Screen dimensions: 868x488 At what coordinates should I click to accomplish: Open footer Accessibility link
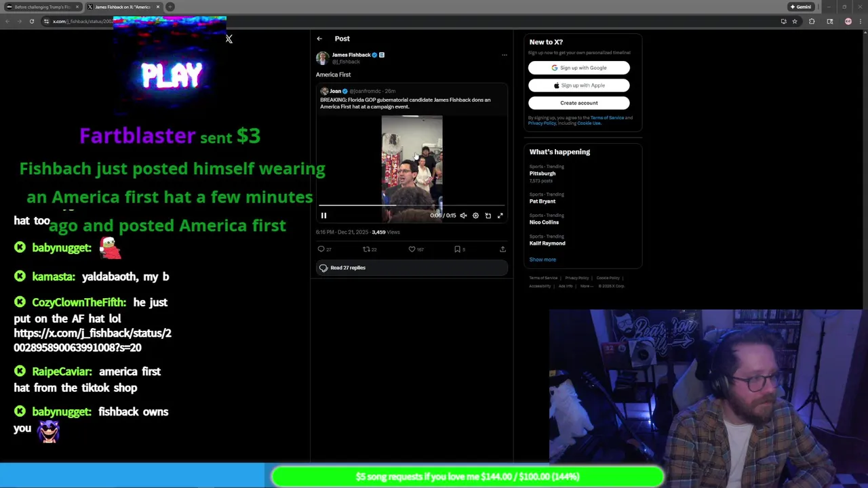click(x=540, y=286)
